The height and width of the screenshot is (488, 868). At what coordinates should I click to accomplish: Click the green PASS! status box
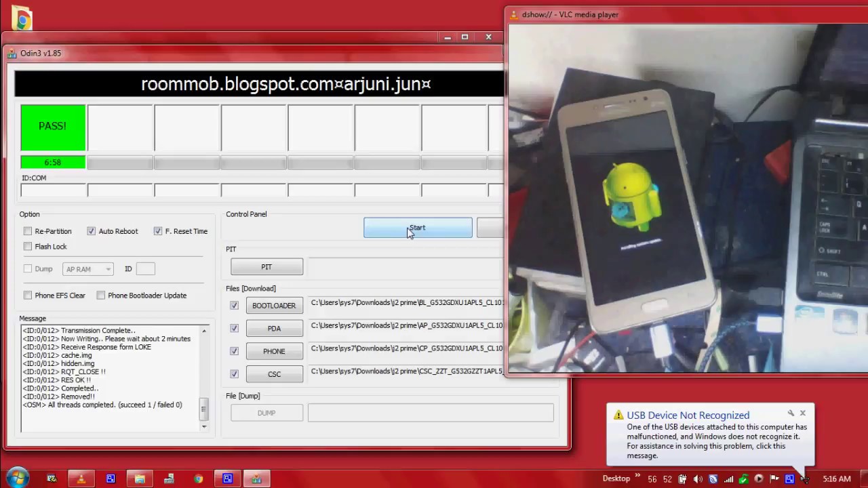[53, 127]
